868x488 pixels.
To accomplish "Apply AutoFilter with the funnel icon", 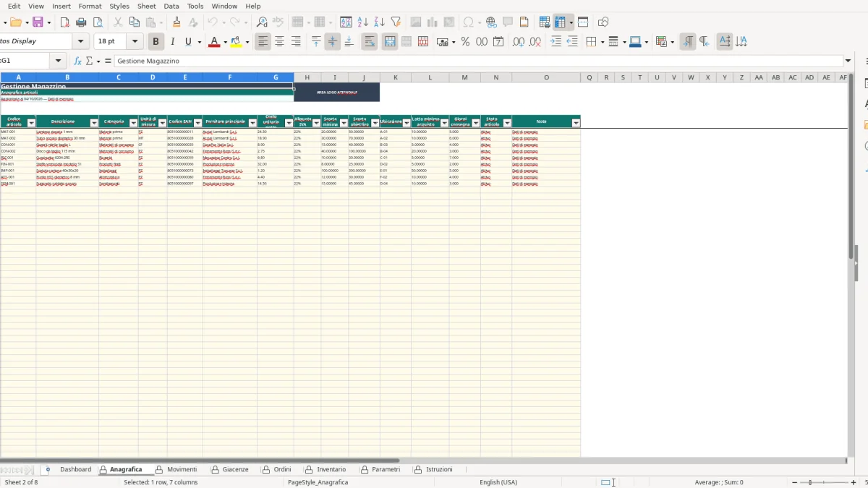I will pyautogui.click(x=396, y=22).
